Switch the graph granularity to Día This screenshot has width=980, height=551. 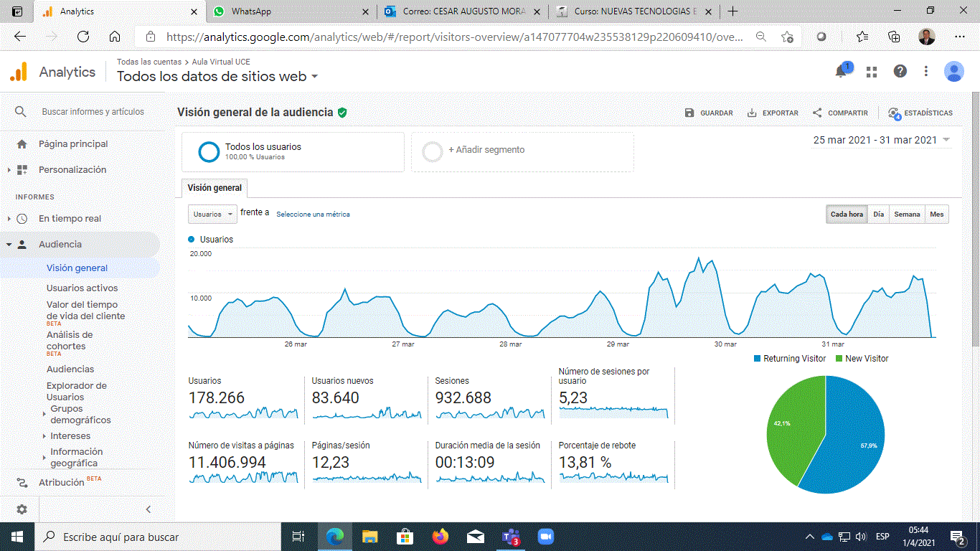[877, 214]
